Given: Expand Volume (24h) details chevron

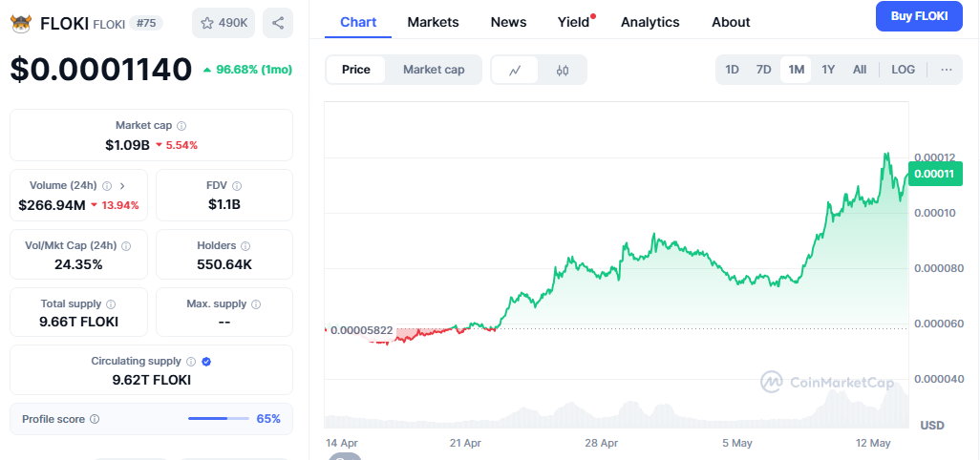Looking at the screenshot, I should 122,185.
